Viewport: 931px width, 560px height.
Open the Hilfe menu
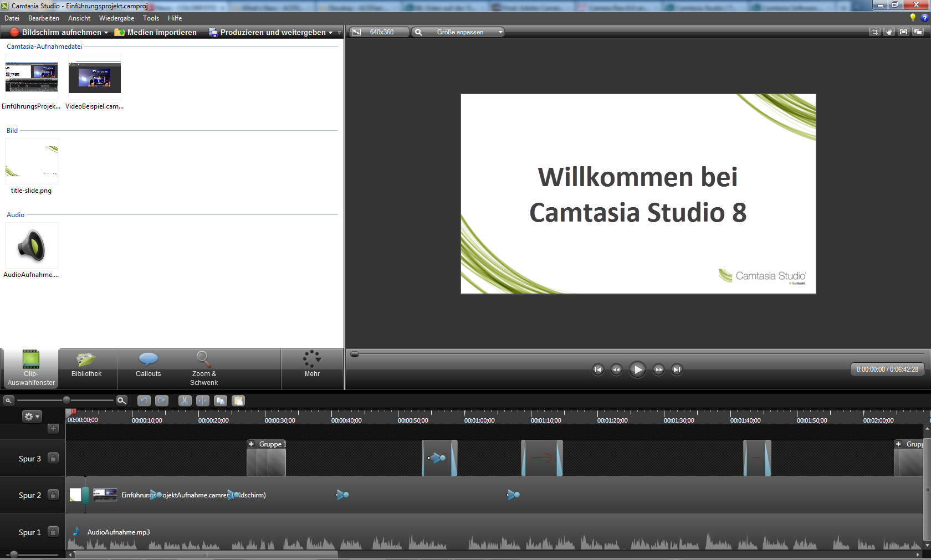coord(175,18)
